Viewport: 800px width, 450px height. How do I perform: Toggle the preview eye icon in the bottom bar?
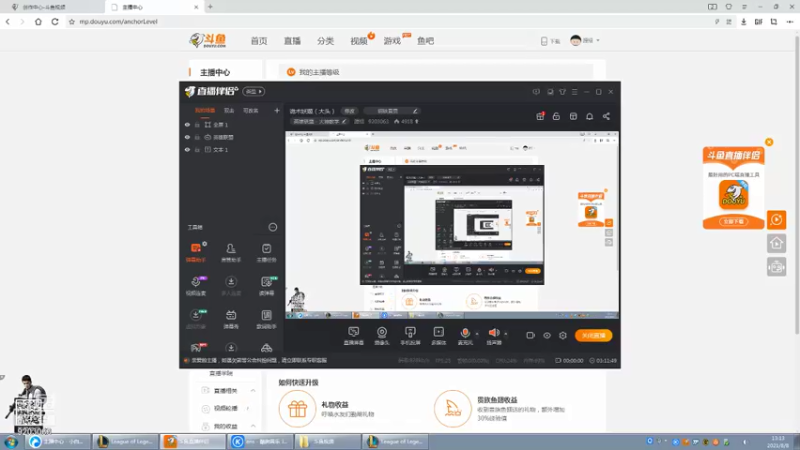(547, 335)
